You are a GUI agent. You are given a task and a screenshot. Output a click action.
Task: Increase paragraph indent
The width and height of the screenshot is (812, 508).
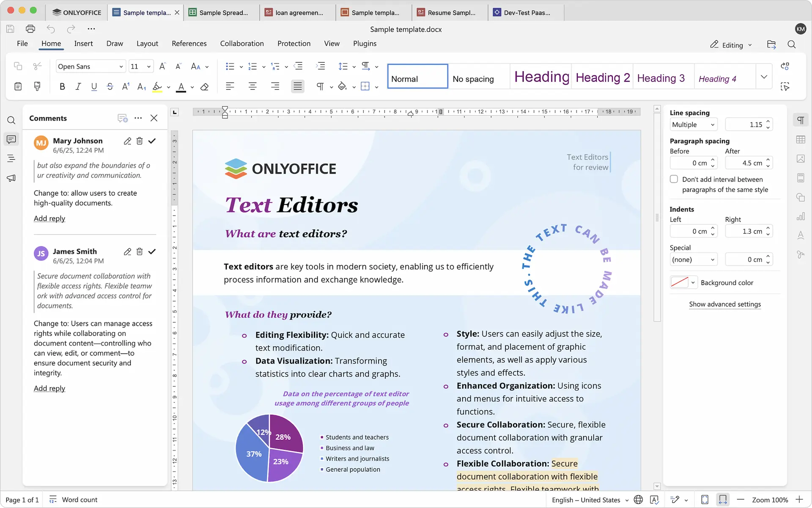coord(321,66)
